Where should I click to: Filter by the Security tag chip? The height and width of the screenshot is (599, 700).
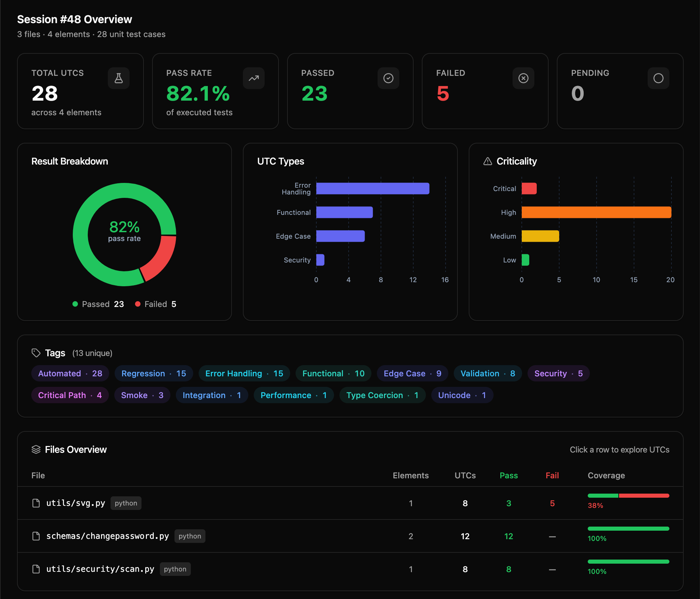click(559, 373)
